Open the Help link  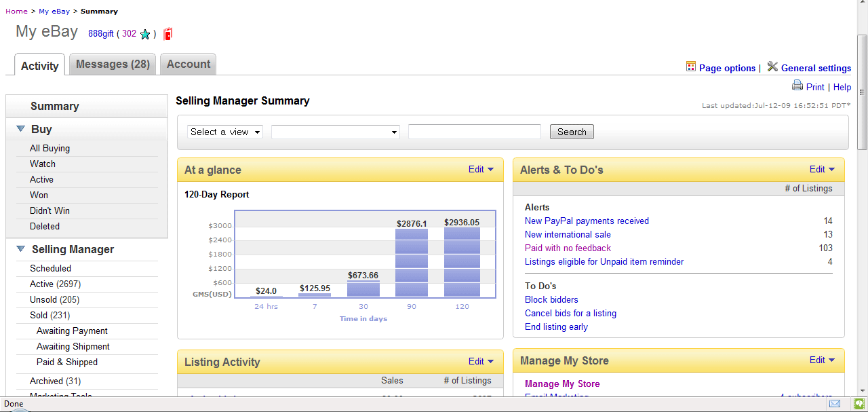(x=842, y=87)
